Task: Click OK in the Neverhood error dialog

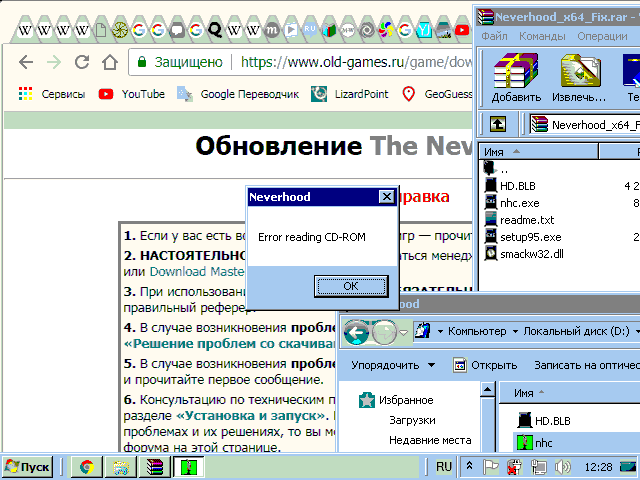Action: pos(351,286)
